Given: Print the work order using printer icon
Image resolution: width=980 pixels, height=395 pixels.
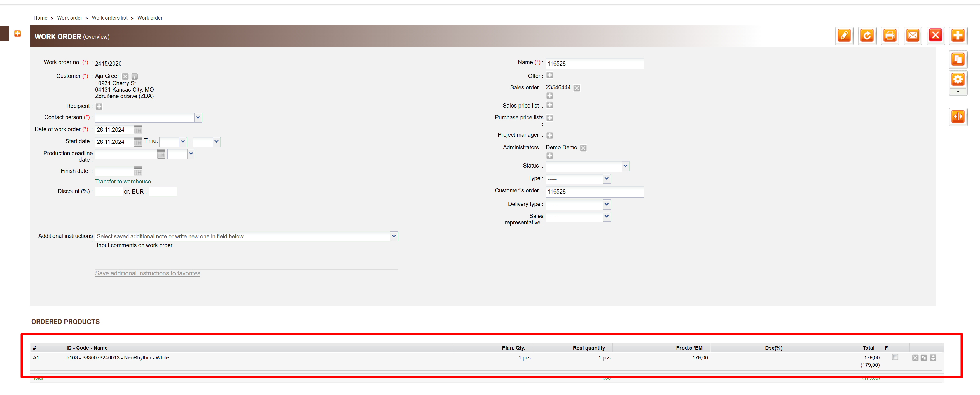Looking at the screenshot, I should pos(890,36).
